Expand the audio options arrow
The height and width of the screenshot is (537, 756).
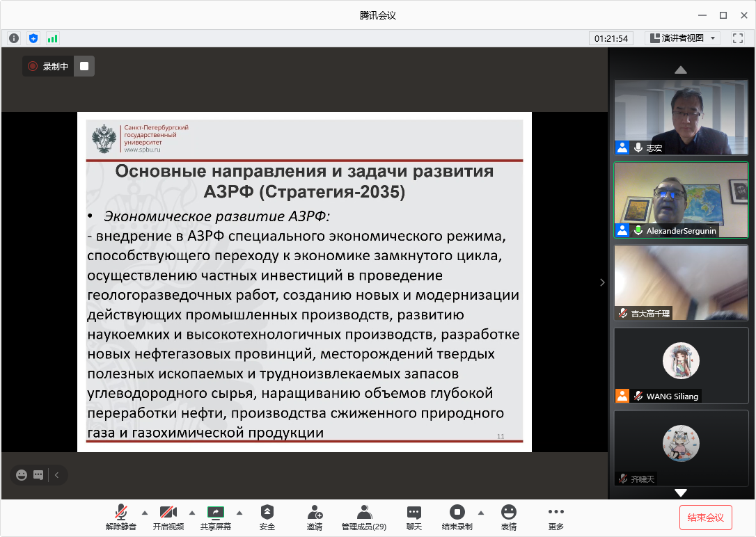tap(145, 513)
